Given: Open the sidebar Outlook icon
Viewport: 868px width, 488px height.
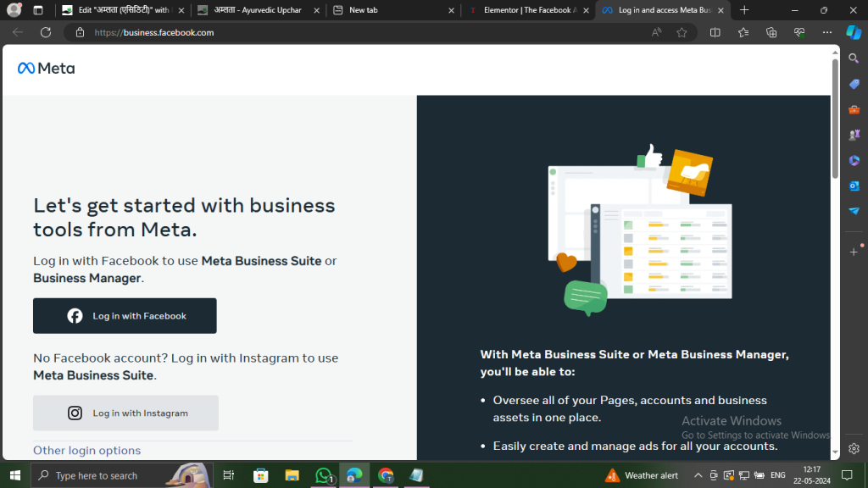Looking at the screenshot, I should [x=854, y=186].
